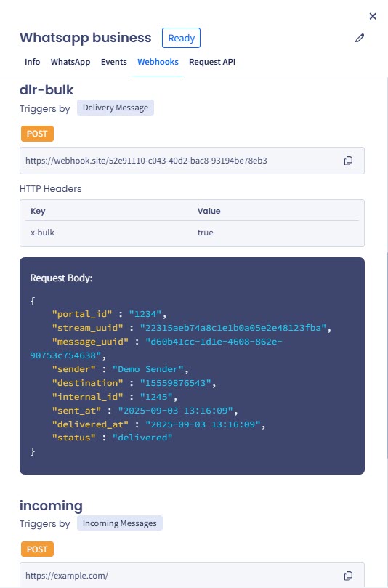Open the Events tab
The image size is (388, 588).
(113, 62)
